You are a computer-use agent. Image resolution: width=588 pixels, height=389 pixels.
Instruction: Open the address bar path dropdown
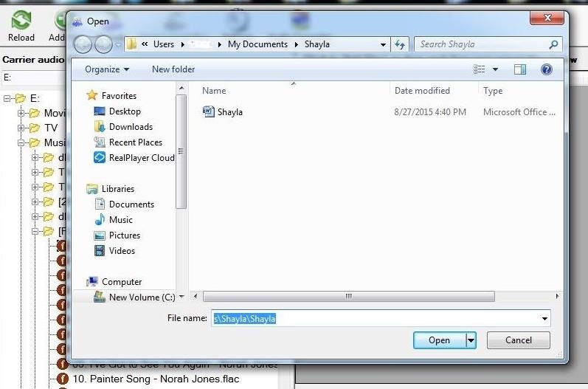383,44
